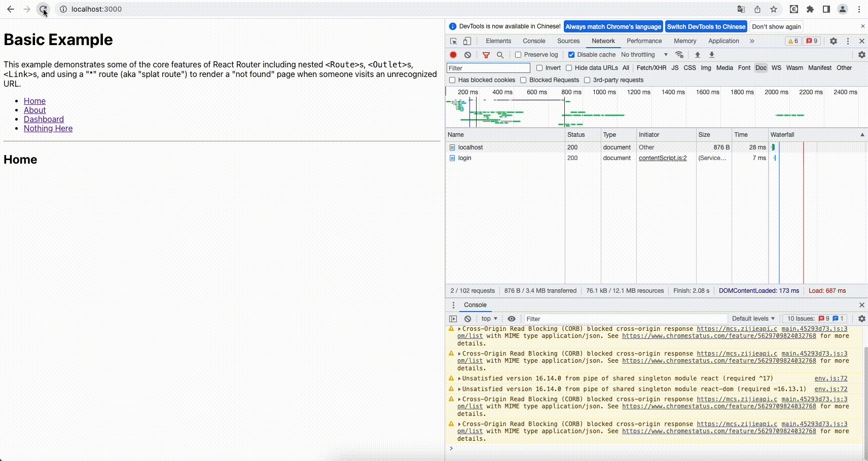Click the Dashboard link
Viewport: 868px width, 461px height.
[44, 120]
